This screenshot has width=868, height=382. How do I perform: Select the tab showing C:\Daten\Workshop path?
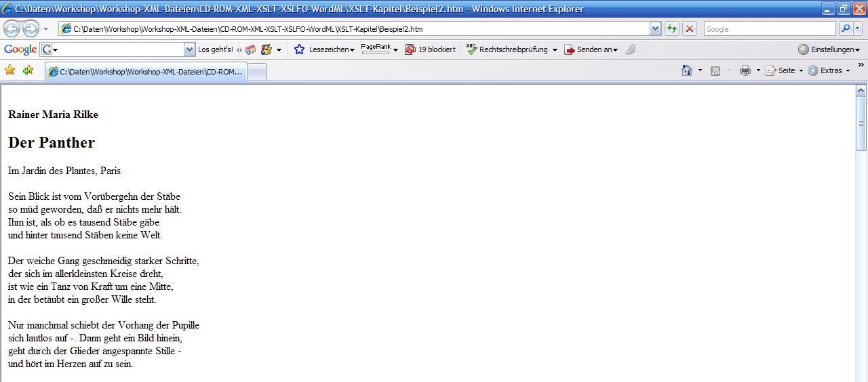pyautogui.click(x=146, y=72)
